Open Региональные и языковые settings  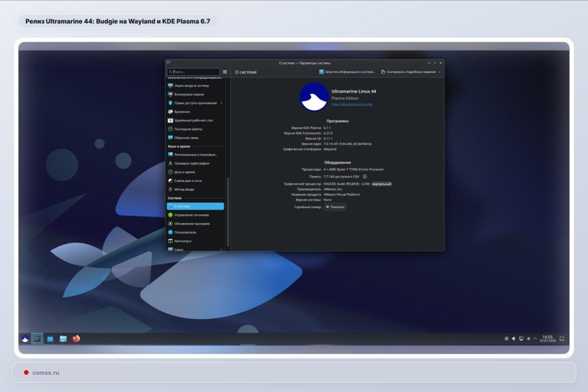[x=196, y=154]
